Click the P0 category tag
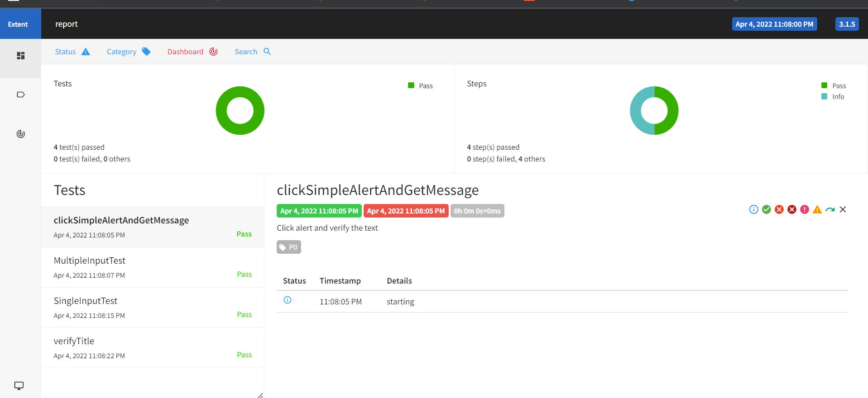 pyautogui.click(x=288, y=247)
